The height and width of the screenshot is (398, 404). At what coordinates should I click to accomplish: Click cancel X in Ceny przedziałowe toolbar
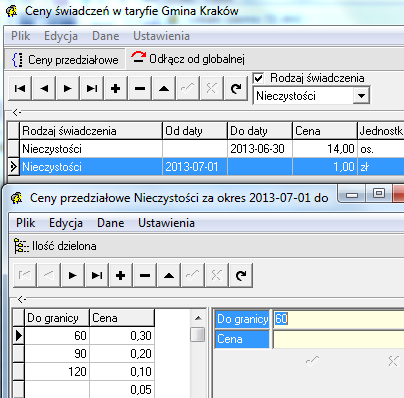217,275
